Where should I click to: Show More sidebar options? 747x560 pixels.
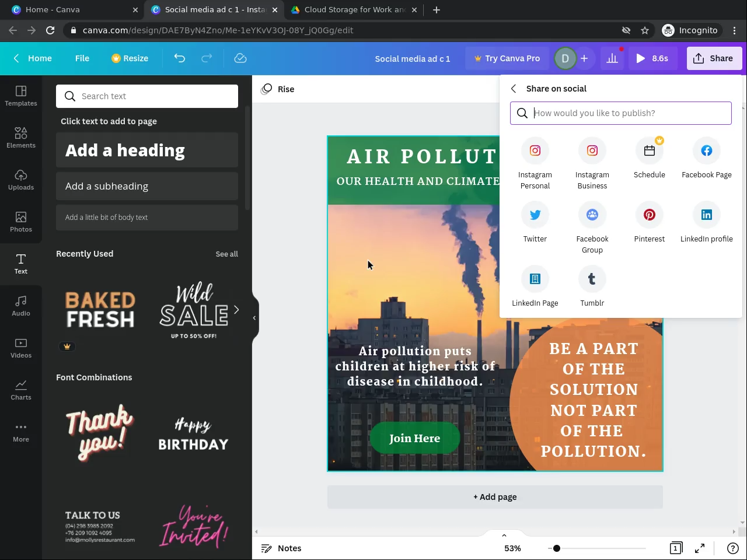tap(21, 432)
